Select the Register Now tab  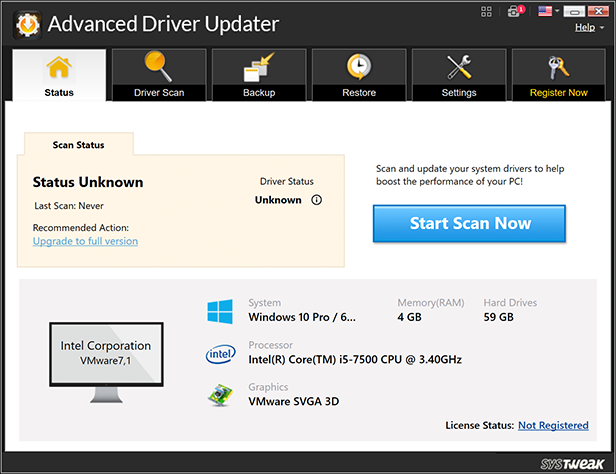(559, 75)
